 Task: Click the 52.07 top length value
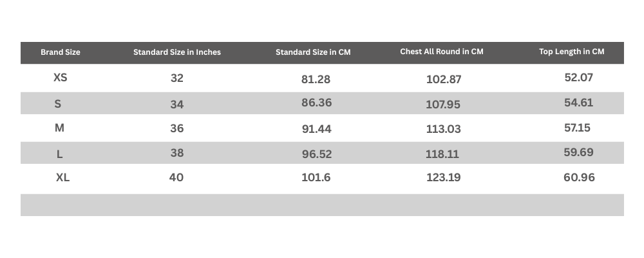578,77
